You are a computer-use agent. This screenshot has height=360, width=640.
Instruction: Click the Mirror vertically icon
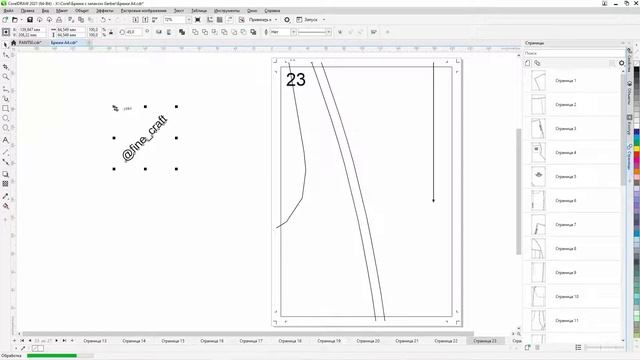point(169,32)
